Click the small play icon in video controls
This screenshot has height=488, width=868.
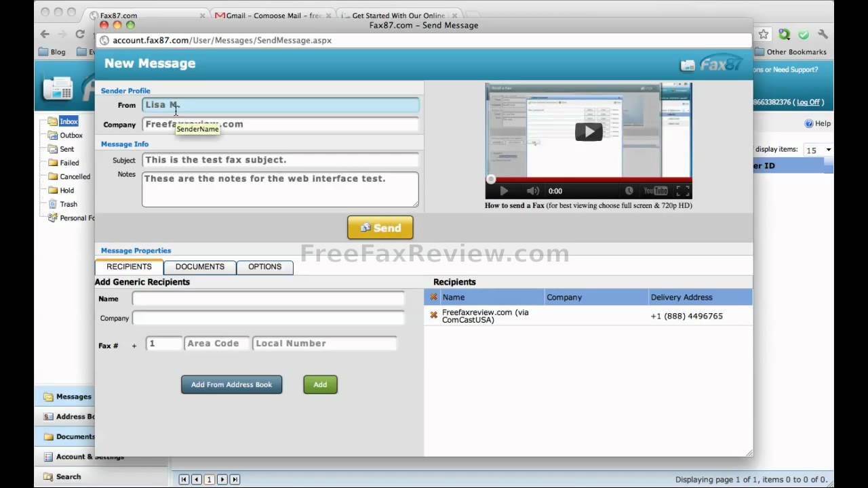pyautogui.click(x=504, y=191)
